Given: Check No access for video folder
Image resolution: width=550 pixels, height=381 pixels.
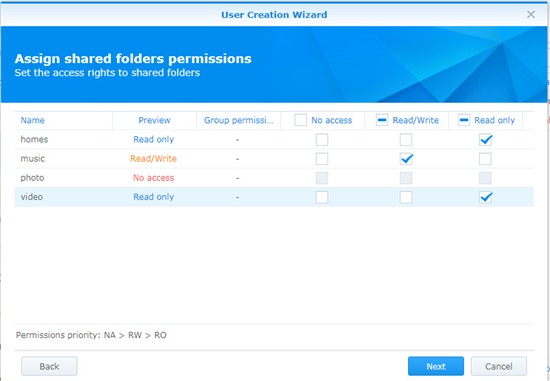Looking at the screenshot, I should click(322, 197).
